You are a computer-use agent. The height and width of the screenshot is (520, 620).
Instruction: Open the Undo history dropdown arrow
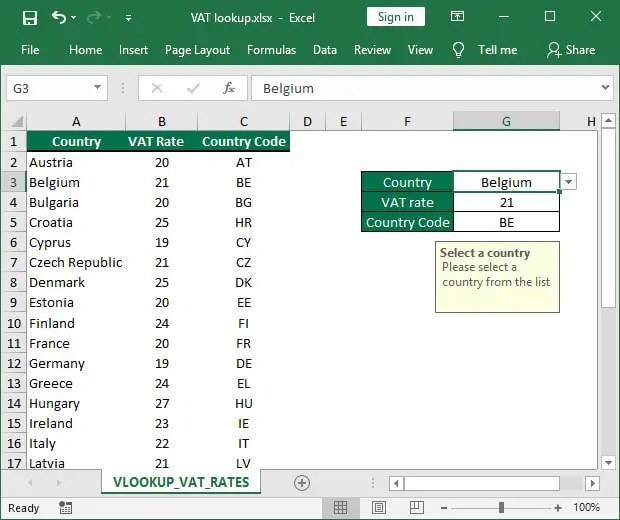pyautogui.click(x=74, y=18)
